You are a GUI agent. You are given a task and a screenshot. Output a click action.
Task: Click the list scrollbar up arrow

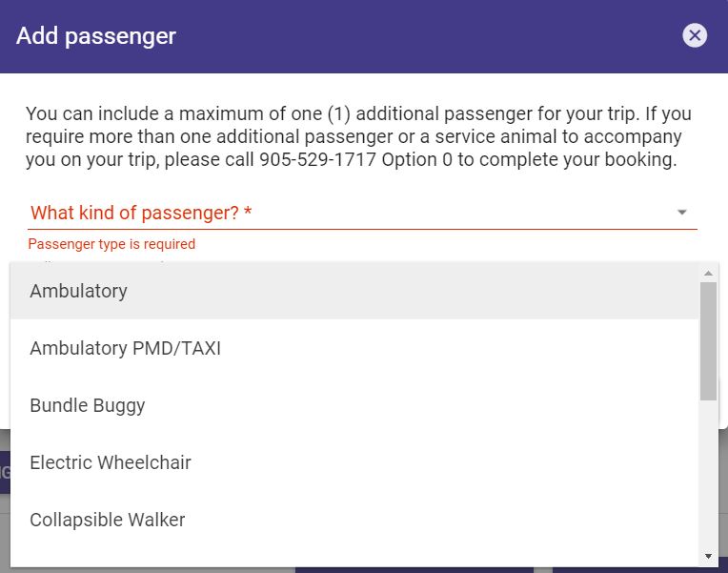coord(708,274)
